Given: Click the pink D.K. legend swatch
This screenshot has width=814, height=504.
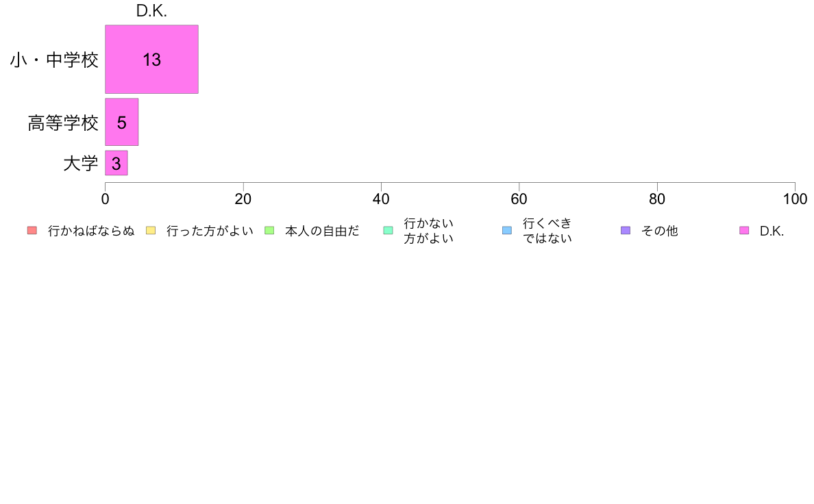Looking at the screenshot, I should pos(744,231).
